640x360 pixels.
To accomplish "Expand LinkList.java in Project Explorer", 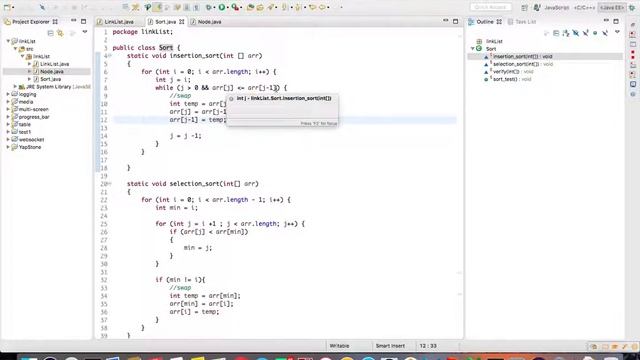I will (29, 64).
